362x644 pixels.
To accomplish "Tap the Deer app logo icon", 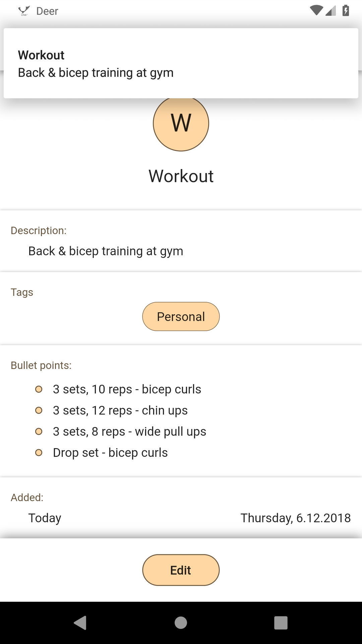I will click(x=24, y=11).
